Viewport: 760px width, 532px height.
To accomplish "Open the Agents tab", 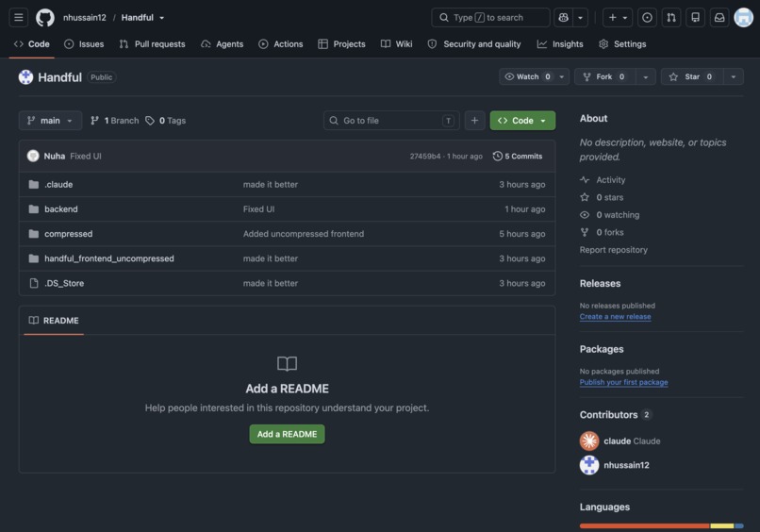I will point(222,44).
